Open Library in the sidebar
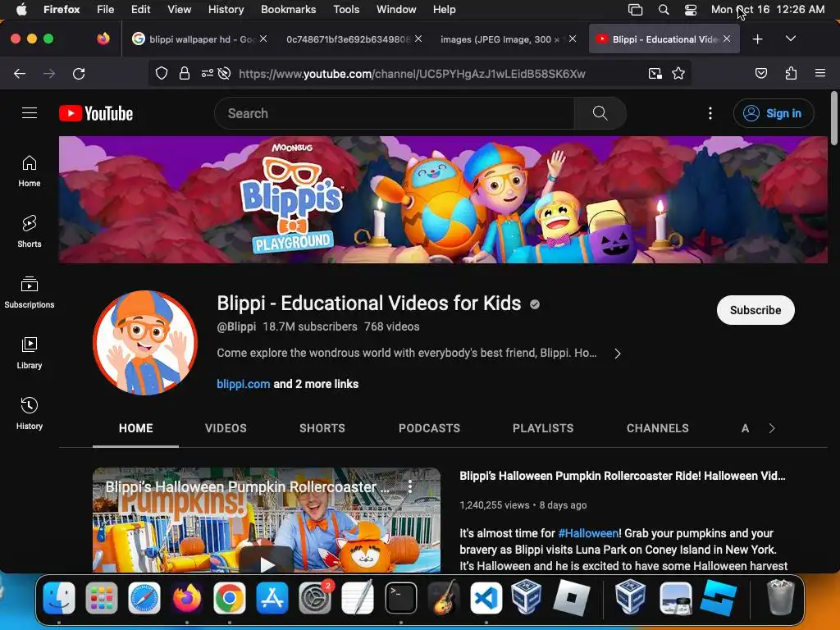Screen dimensions: 840x630 click(30, 353)
